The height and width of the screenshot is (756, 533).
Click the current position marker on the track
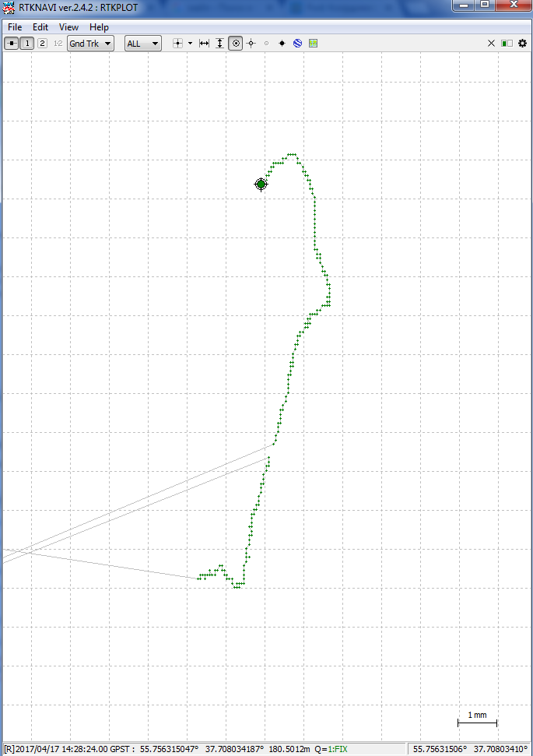coord(261,185)
